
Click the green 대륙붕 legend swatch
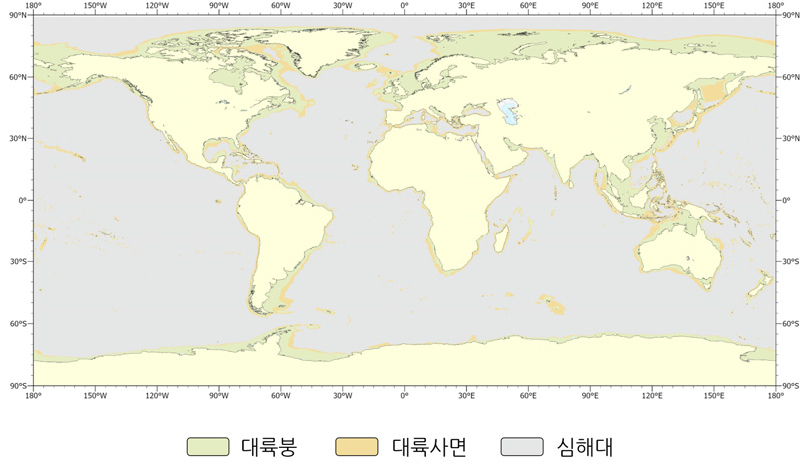coord(208,446)
